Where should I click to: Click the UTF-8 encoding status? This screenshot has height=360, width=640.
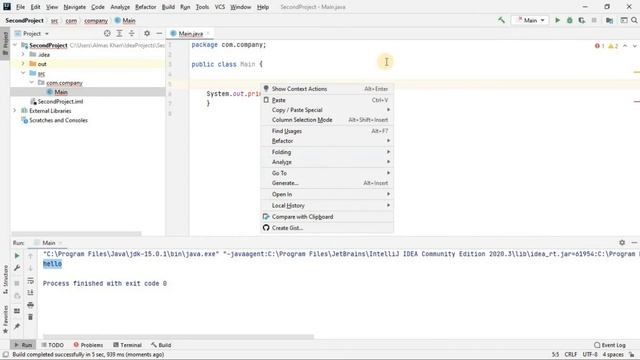pyautogui.click(x=590, y=355)
